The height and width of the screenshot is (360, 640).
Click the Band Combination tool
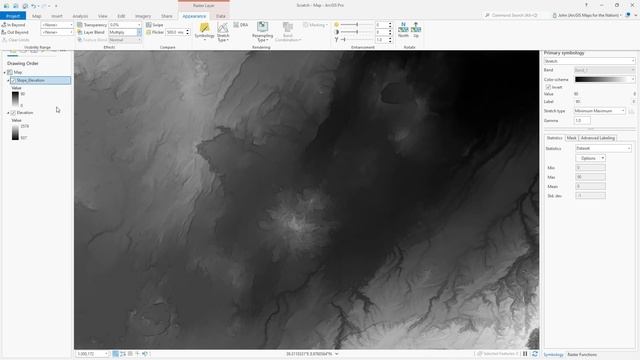click(288, 32)
